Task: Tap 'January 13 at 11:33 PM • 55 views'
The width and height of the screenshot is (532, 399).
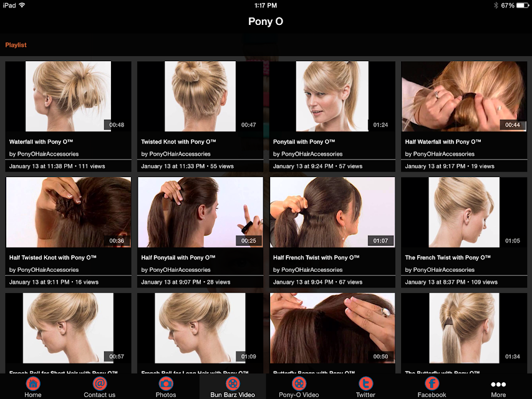Action: tap(187, 166)
